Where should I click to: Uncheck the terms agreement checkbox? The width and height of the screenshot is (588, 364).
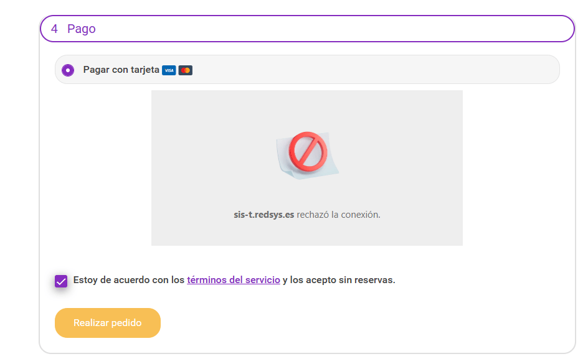(61, 281)
